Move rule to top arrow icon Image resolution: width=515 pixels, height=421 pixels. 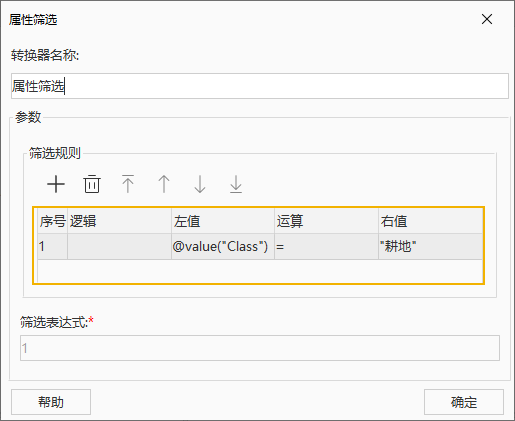point(128,184)
